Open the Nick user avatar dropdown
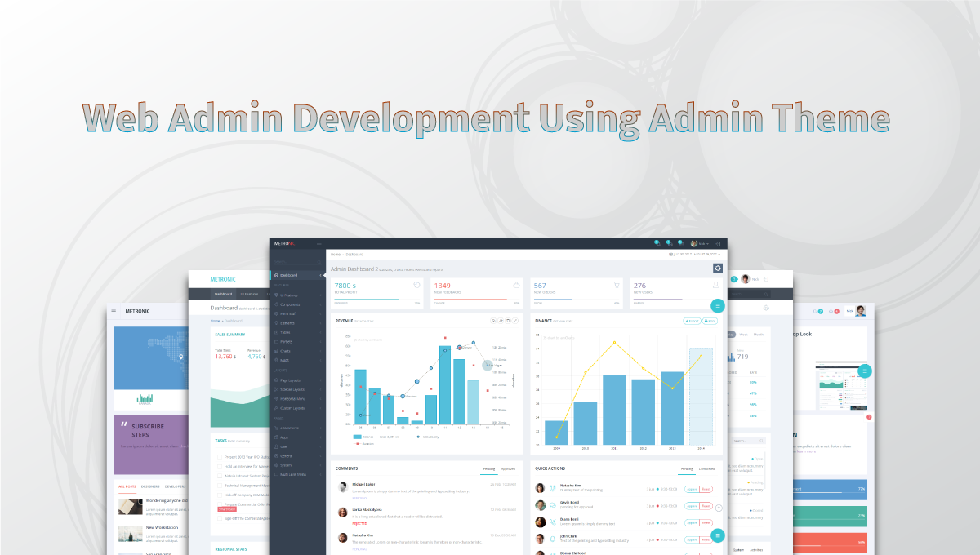Screen dimensions: 980x555 click(x=700, y=243)
